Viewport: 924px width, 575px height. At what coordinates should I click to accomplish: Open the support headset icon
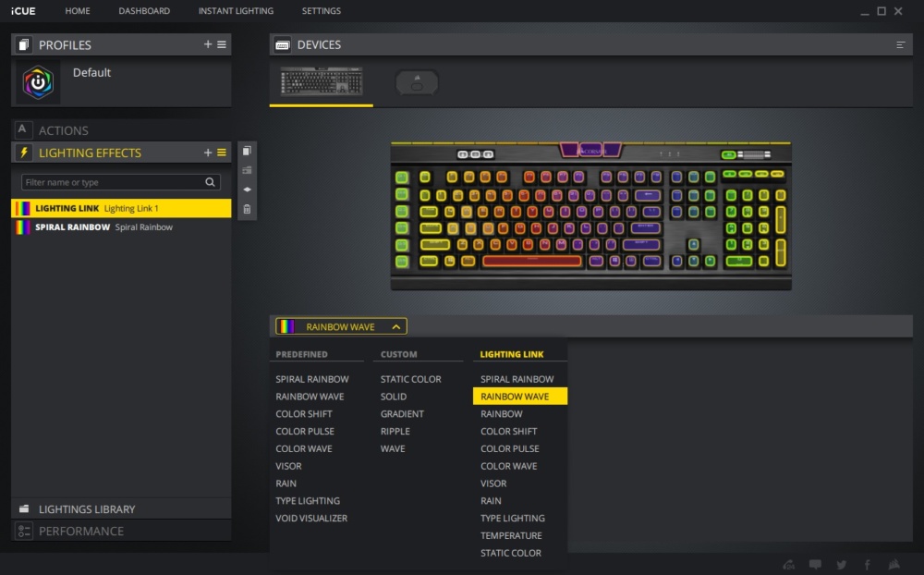[788, 565]
